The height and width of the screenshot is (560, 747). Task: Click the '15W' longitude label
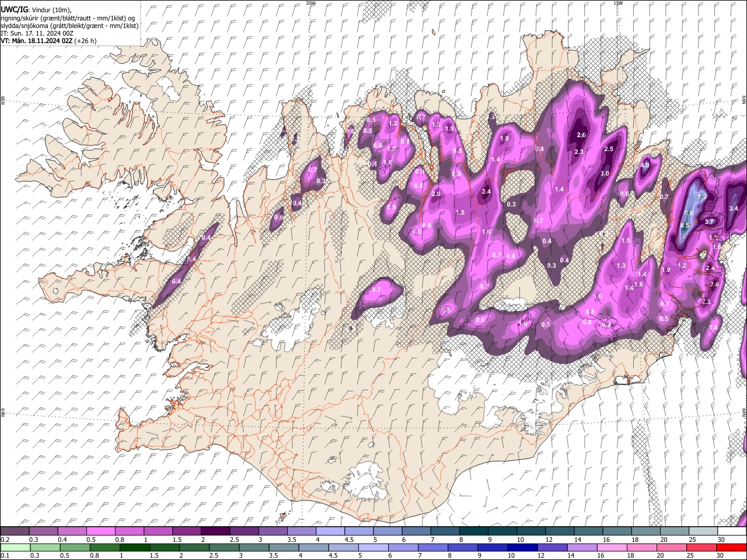(x=618, y=3)
